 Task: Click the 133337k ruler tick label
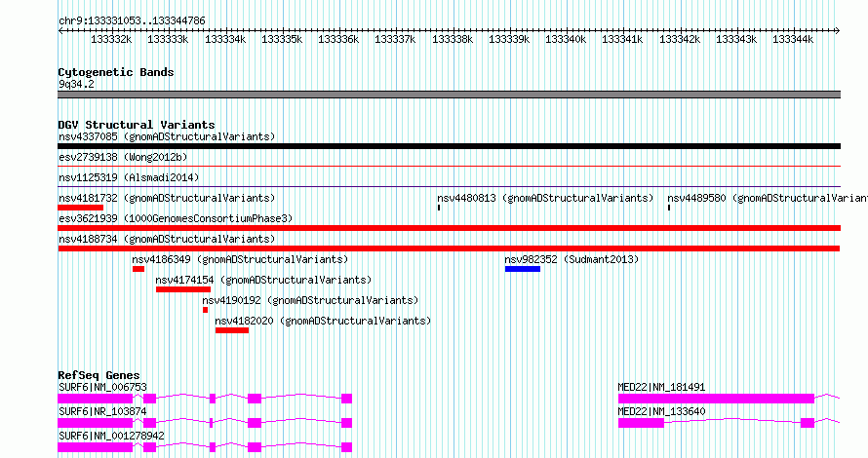[x=395, y=39]
